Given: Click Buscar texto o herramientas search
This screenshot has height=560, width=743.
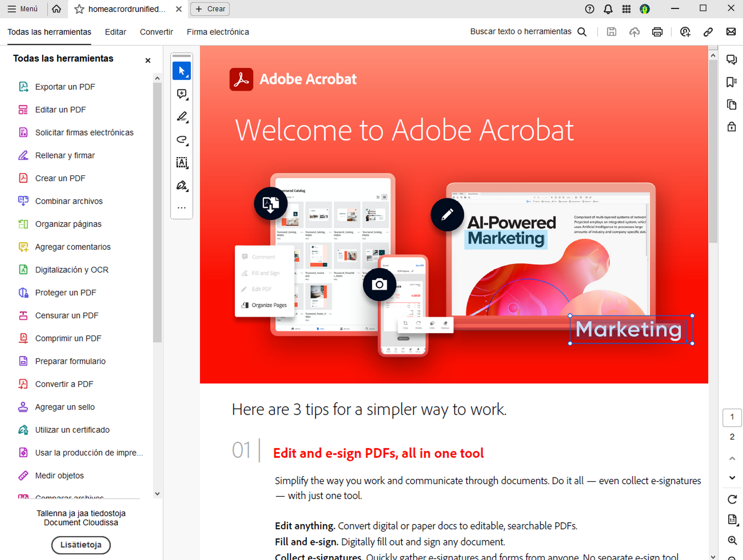Looking at the screenshot, I should (529, 32).
